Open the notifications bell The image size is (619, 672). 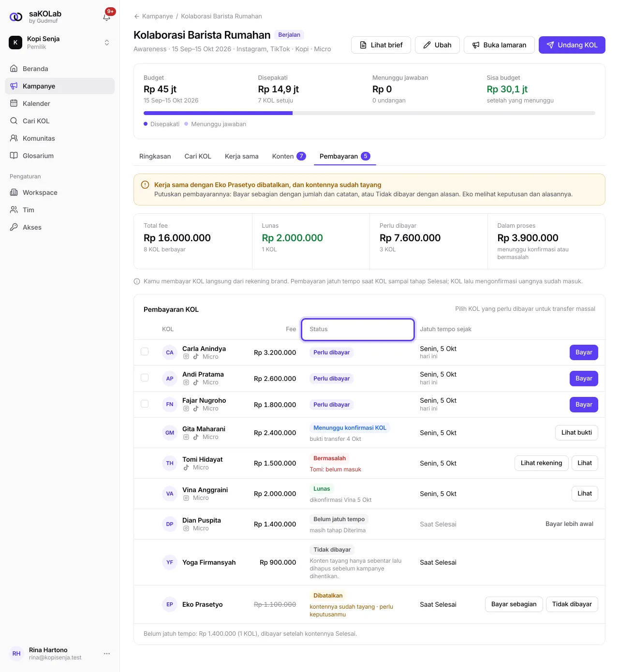click(107, 17)
